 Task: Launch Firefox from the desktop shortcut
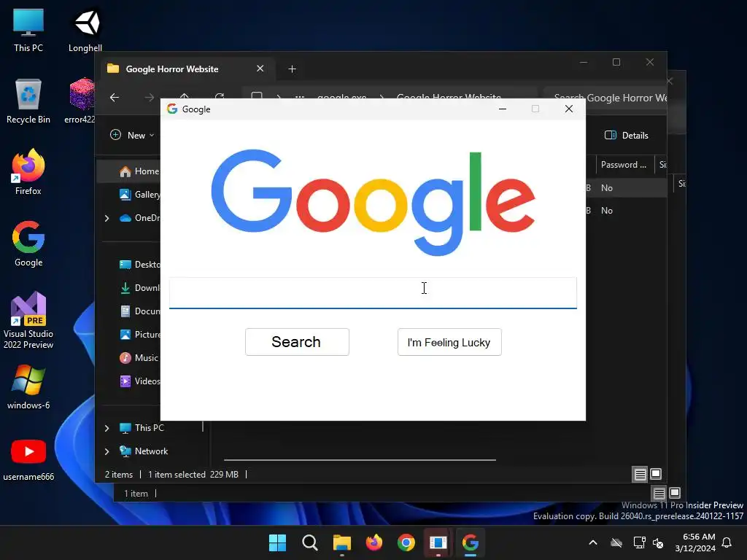[28, 172]
